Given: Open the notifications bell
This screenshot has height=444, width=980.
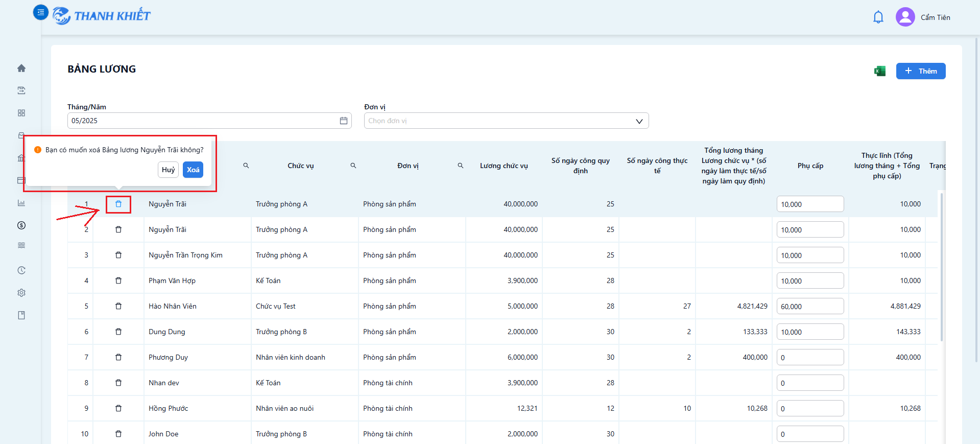Looking at the screenshot, I should [x=878, y=17].
